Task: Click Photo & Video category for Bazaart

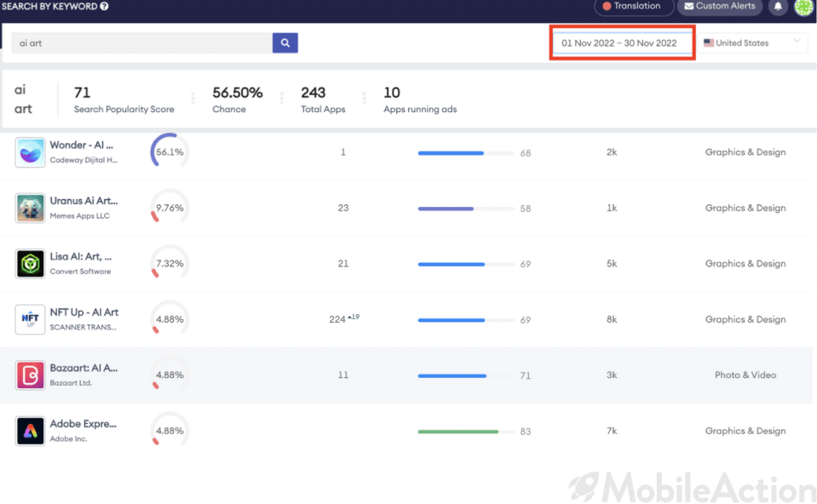Action: point(745,375)
